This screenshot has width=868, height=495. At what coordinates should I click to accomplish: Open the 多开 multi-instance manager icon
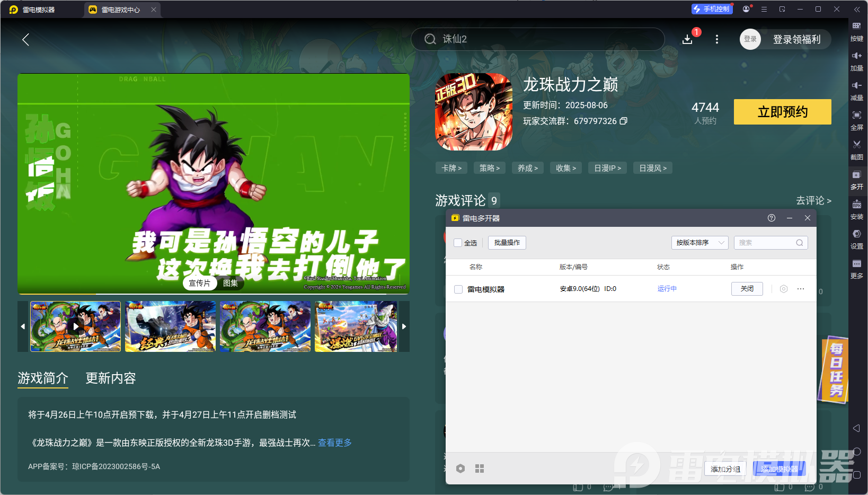coord(857,180)
